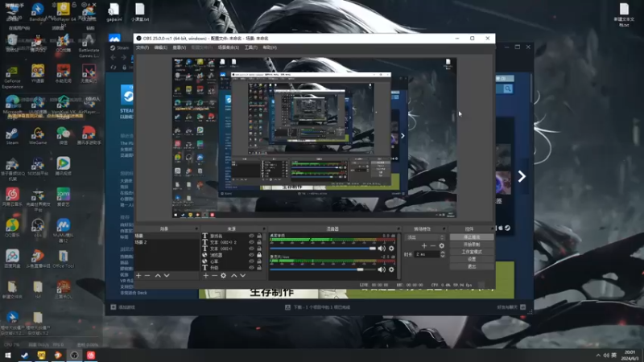Add a new source with plus icon
Screen dimensions: 644x362
pyautogui.click(x=206, y=275)
